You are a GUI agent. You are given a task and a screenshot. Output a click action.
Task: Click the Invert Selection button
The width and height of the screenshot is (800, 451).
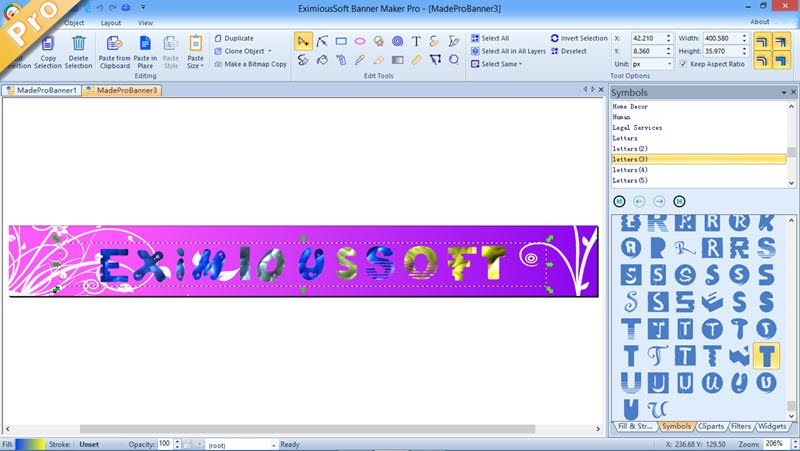pyautogui.click(x=579, y=38)
